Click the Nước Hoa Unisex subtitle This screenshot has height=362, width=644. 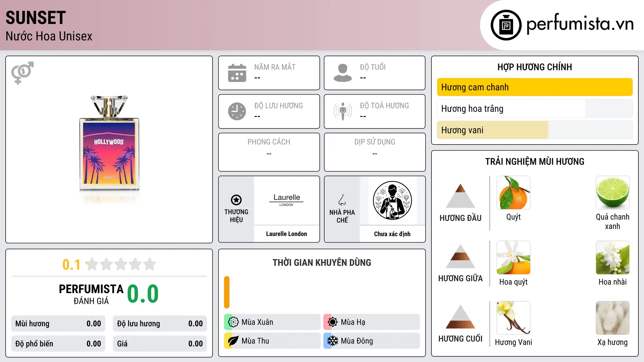(49, 36)
